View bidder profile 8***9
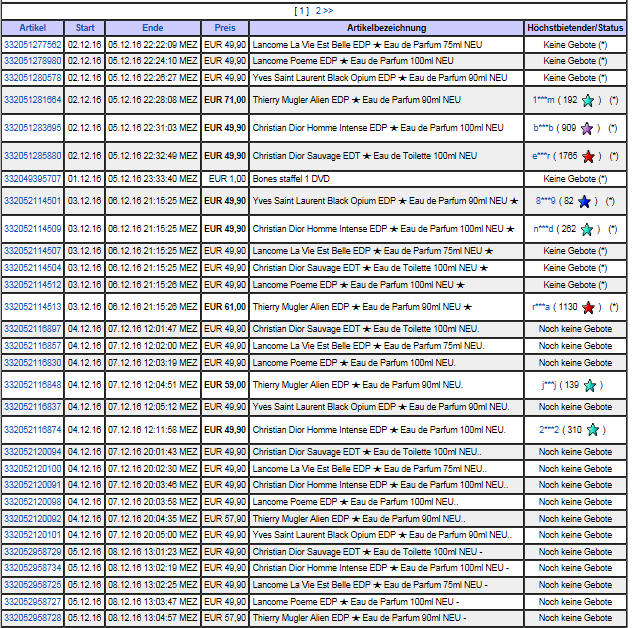The width and height of the screenshot is (632, 628). 545,201
